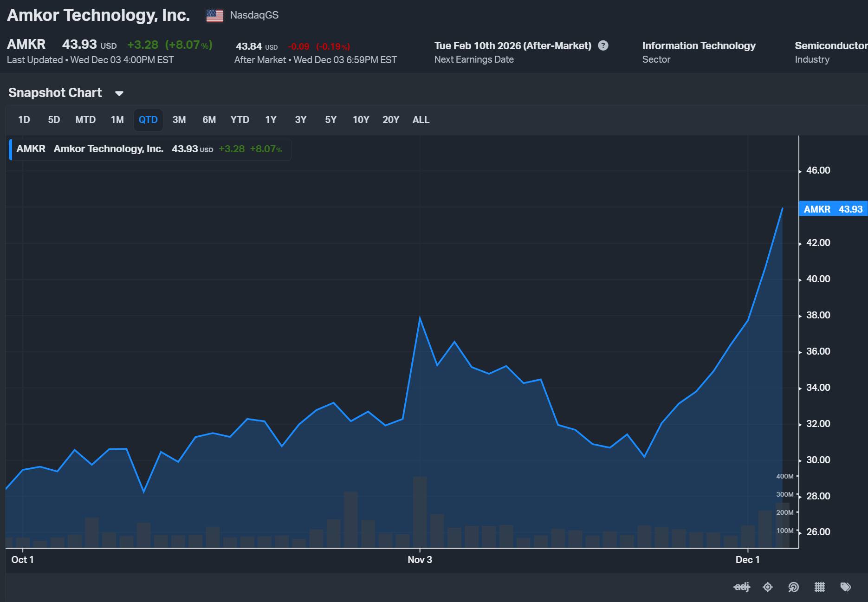Click the US flag icon near NasdaqGS
The width and height of the screenshot is (868, 602).
click(x=215, y=16)
